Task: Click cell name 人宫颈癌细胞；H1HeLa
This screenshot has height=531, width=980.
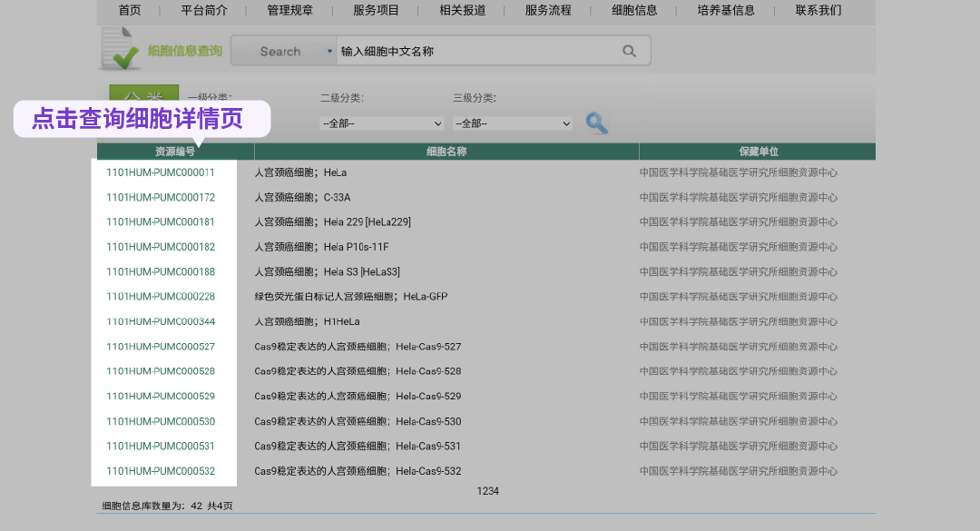Action: coord(307,321)
